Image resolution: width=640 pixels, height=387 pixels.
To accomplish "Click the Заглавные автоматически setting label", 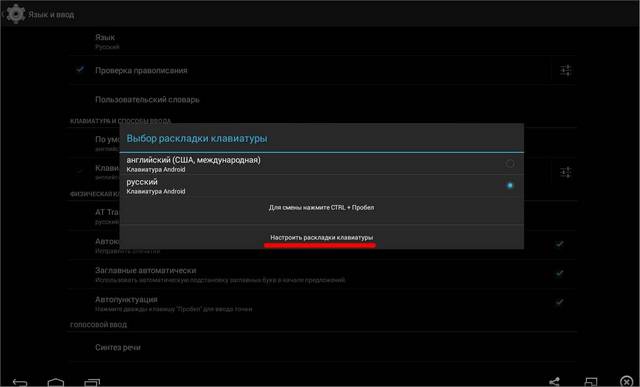I will 146,270.
